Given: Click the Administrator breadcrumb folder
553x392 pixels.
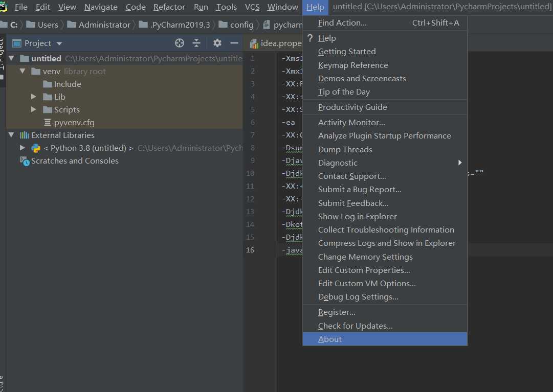Looking at the screenshot, I should pyautogui.click(x=98, y=25).
